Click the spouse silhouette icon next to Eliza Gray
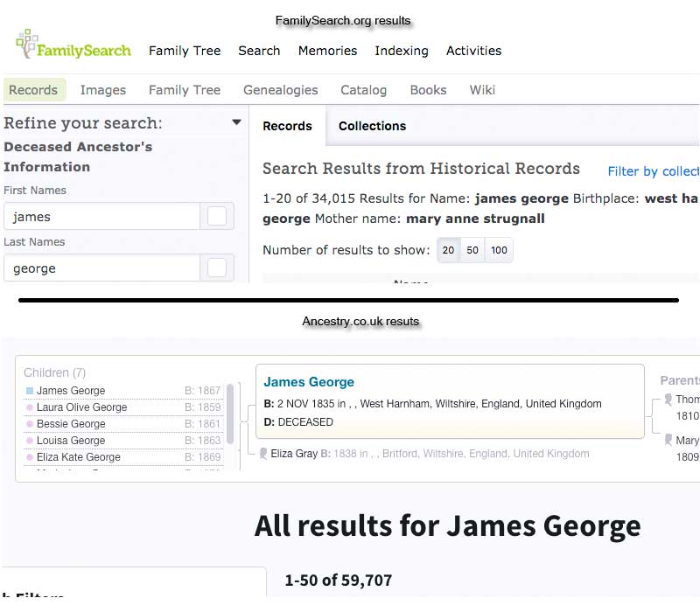This screenshot has height=612, width=700. [x=262, y=454]
